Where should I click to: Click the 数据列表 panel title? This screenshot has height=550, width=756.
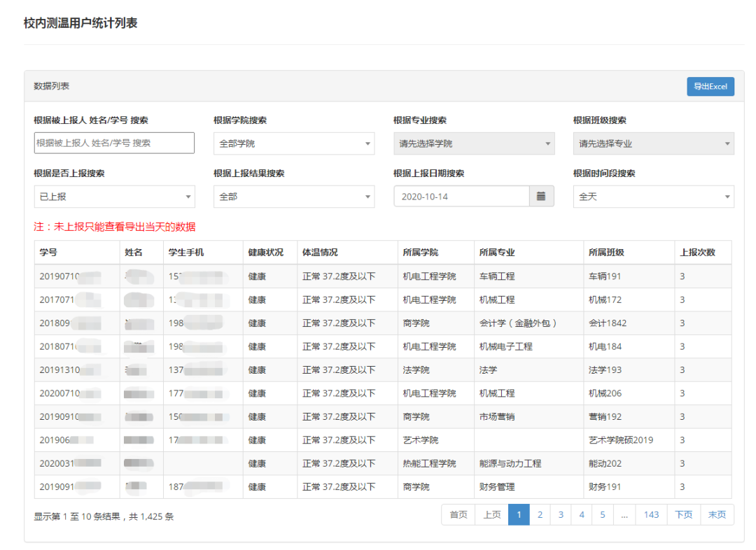(x=51, y=86)
